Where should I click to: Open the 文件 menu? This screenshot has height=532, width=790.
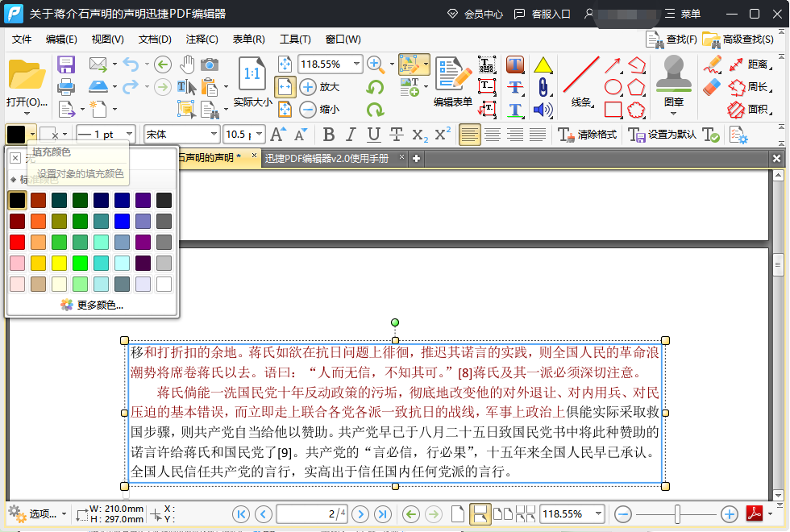coord(22,39)
